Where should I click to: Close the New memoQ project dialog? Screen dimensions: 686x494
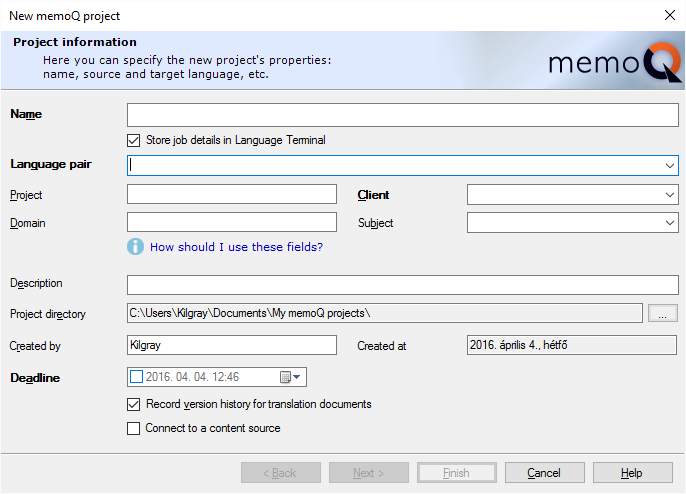click(669, 15)
